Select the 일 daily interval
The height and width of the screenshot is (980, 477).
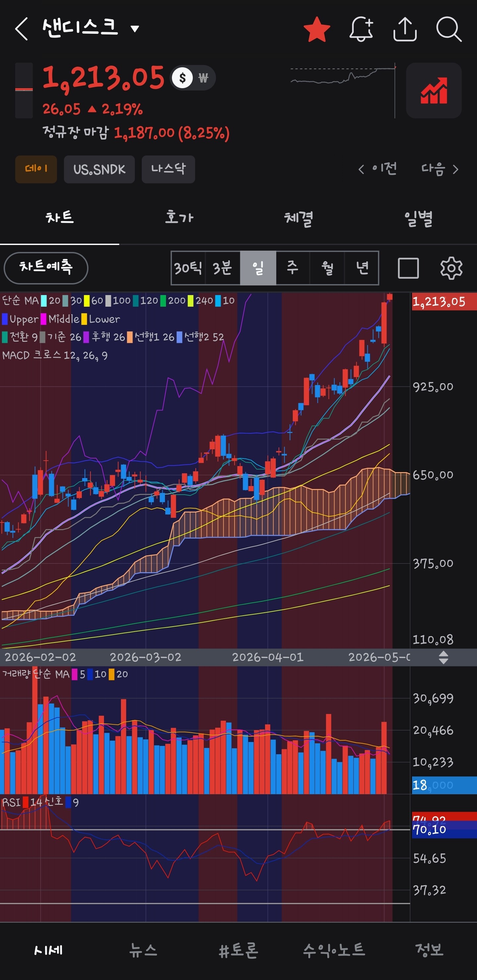[x=258, y=268]
